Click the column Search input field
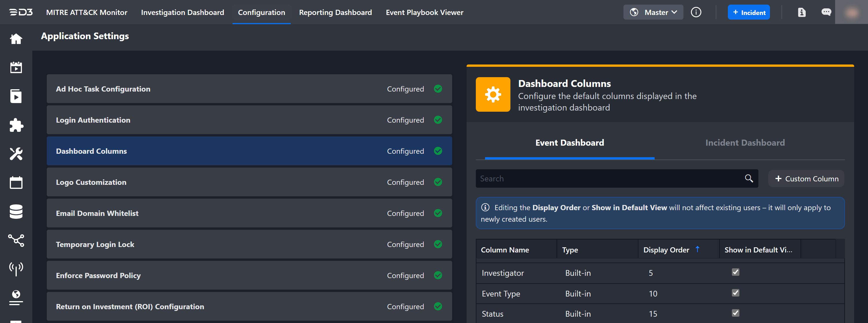The height and width of the screenshot is (323, 868). (606, 179)
